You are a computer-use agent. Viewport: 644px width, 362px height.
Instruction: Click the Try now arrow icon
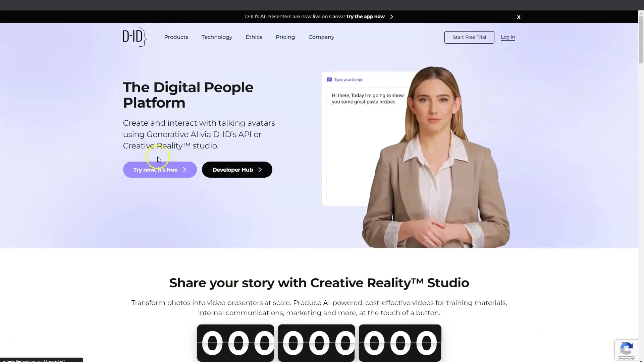point(185,170)
